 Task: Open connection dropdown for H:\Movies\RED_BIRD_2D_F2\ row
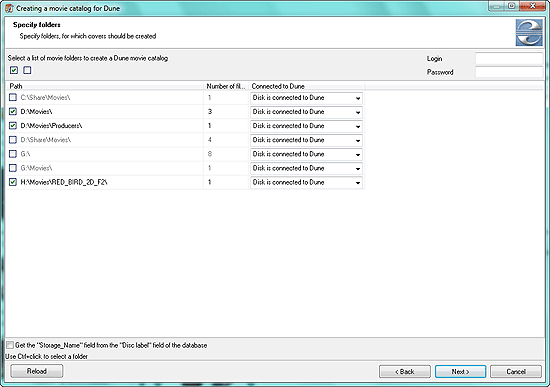306,182
